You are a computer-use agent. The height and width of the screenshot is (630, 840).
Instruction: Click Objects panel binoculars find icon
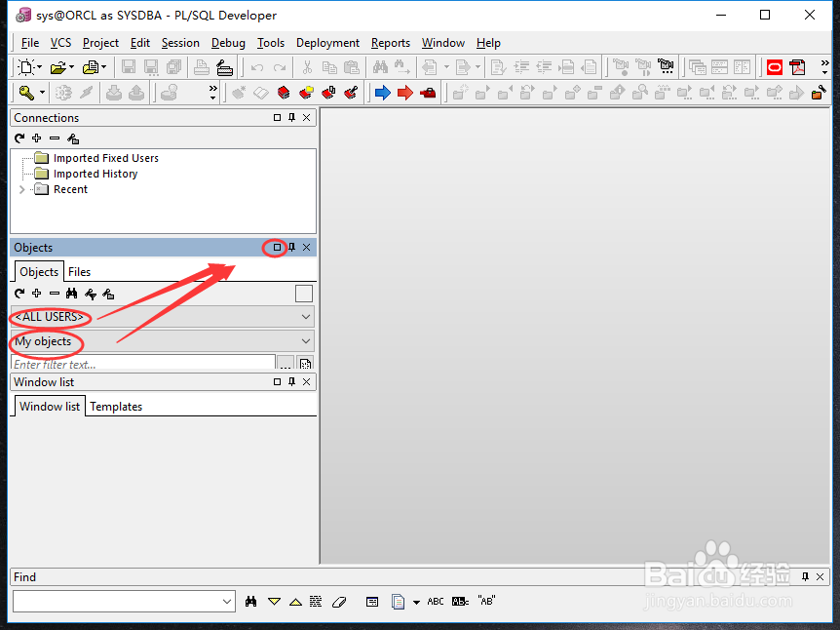[72, 294]
